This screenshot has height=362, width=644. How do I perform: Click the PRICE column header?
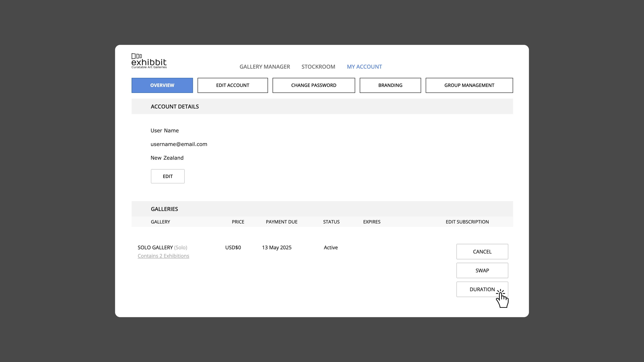[x=238, y=222]
